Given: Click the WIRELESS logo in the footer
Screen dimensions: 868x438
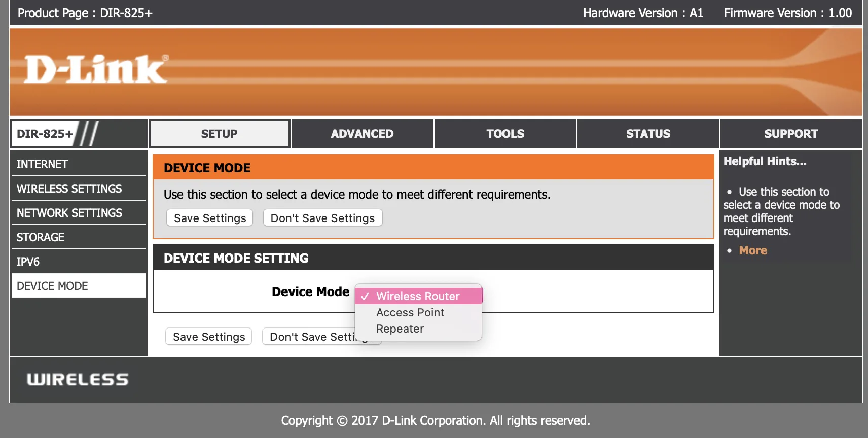Looking at the screenshot, I should (78, 379).
